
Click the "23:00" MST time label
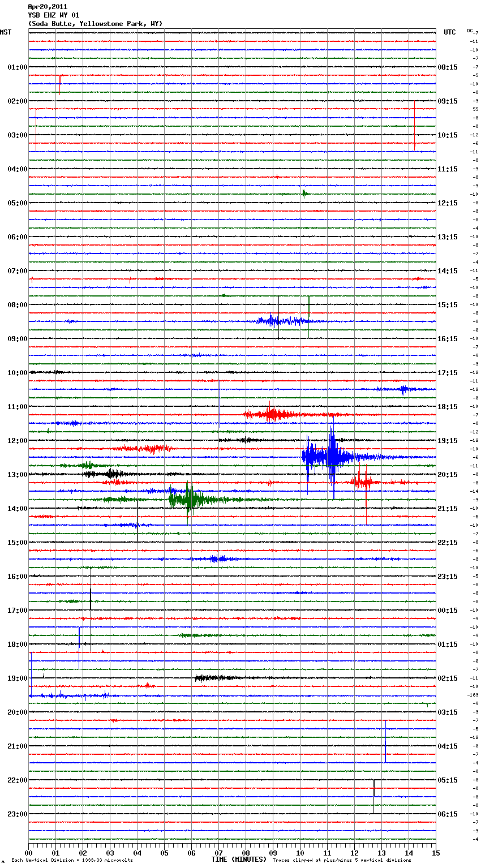18,814
